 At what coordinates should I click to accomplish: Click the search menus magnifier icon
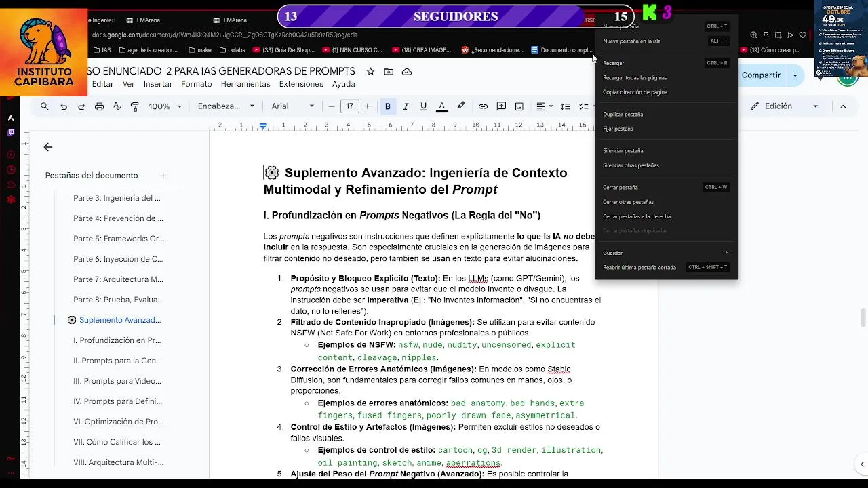45,106
